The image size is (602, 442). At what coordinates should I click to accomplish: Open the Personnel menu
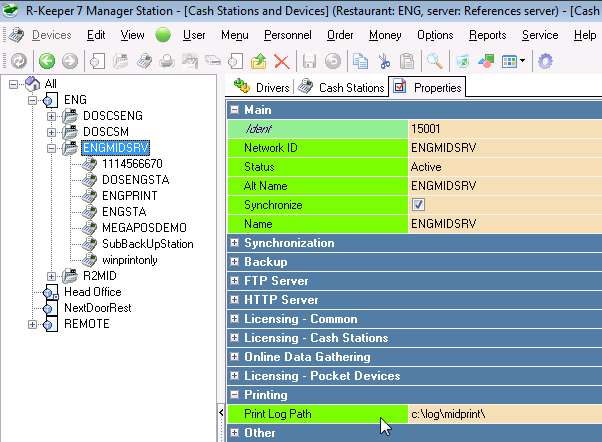coord(288,35)
